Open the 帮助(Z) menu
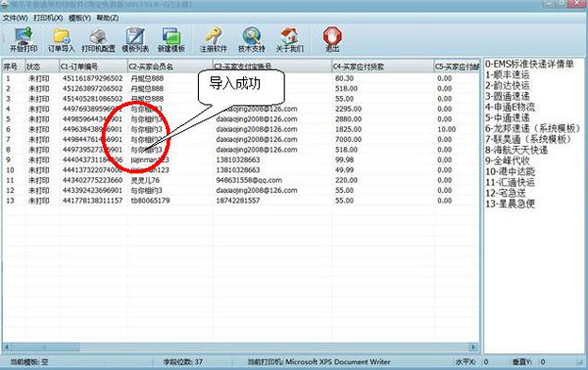 (108, 18)
